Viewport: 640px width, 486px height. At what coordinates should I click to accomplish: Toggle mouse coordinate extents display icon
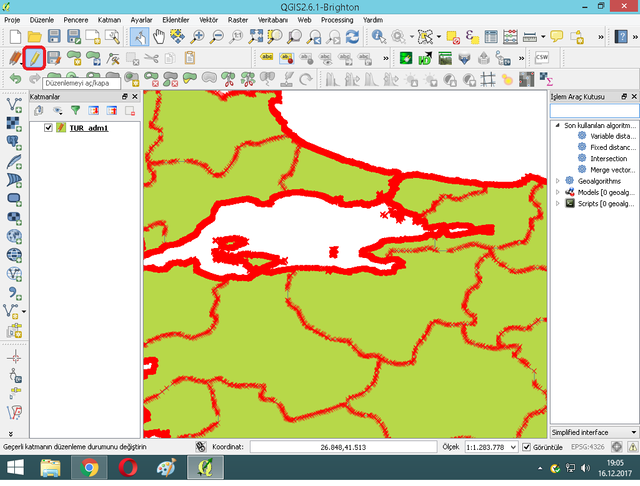[200, 447]
